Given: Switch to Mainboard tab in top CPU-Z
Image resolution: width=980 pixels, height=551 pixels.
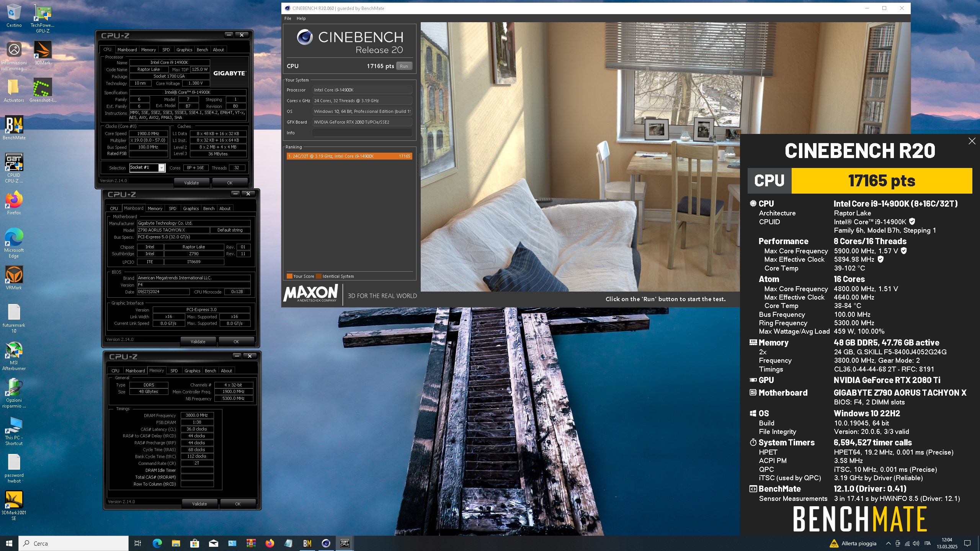Looking at the screenshot, I should (x=127, y=50).
